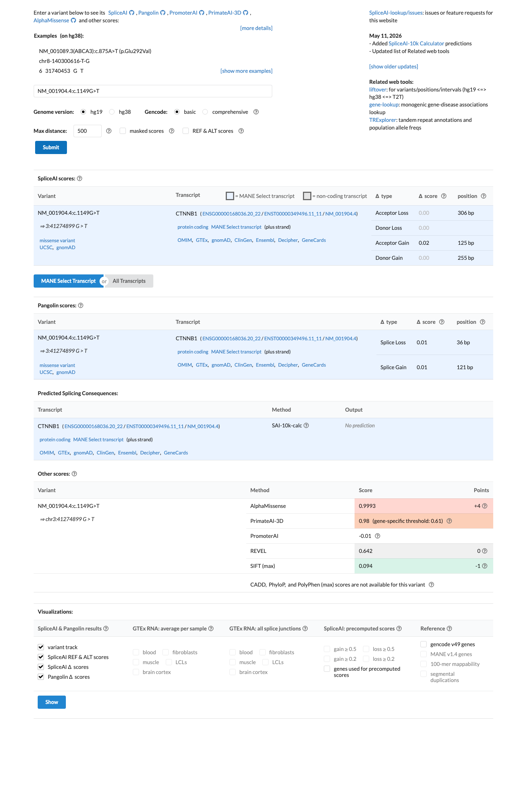Viewport: 532px width, 805px height.
Task: Select hg38 genome version
Action: pos(112,112)
